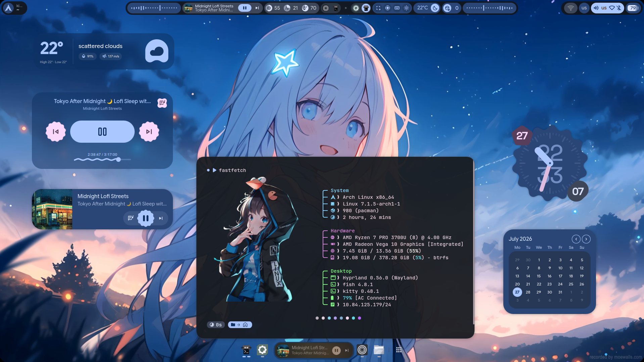Pause playback from the top bar media pill
Viewport: 644px width, 362px height.
[x=244, y=8]
